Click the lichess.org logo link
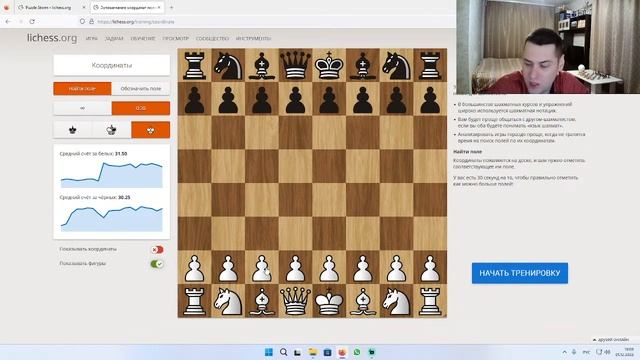Viewport: 640px width, 360px height. pyautogui.click(x=52, y=38)
